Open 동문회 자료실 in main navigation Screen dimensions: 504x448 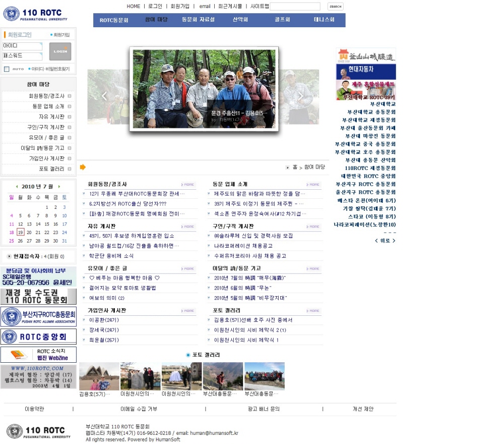198,20
